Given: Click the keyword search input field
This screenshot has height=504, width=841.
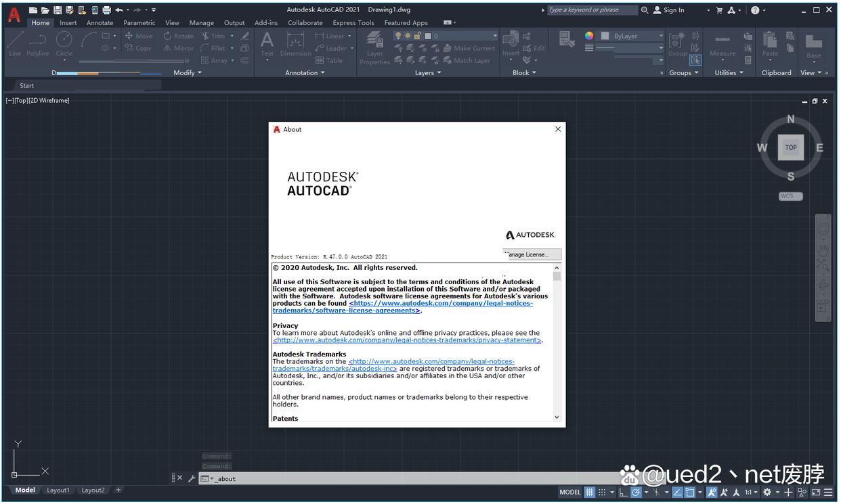Looking at the screenshot, I should pyautogui.click(x=592, y=10).
